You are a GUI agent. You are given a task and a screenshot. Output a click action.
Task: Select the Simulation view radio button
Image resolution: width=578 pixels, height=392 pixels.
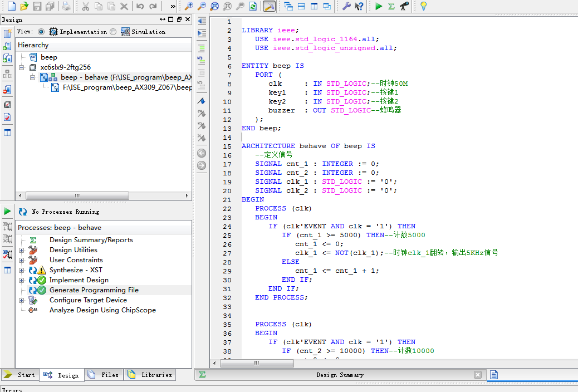pos(112,32)
